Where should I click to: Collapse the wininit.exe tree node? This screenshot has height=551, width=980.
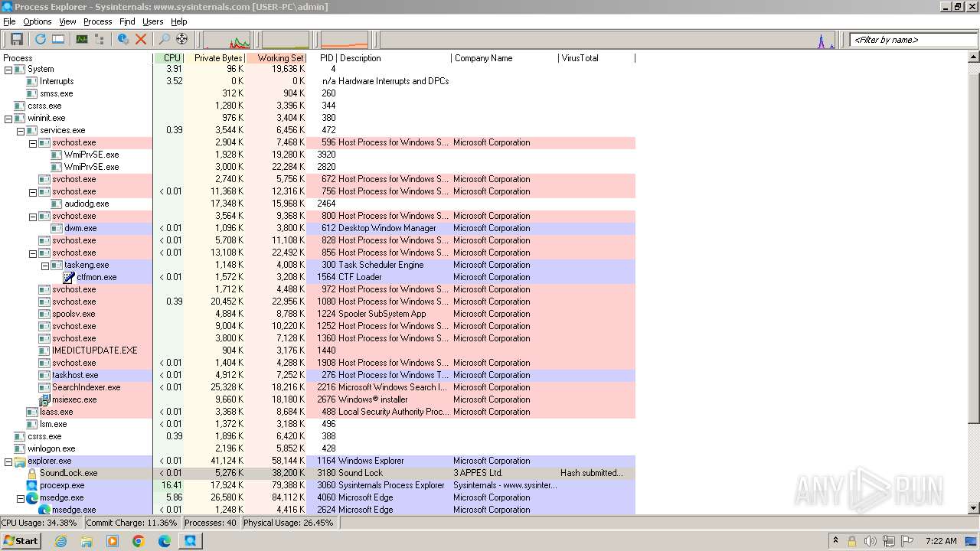8,118
